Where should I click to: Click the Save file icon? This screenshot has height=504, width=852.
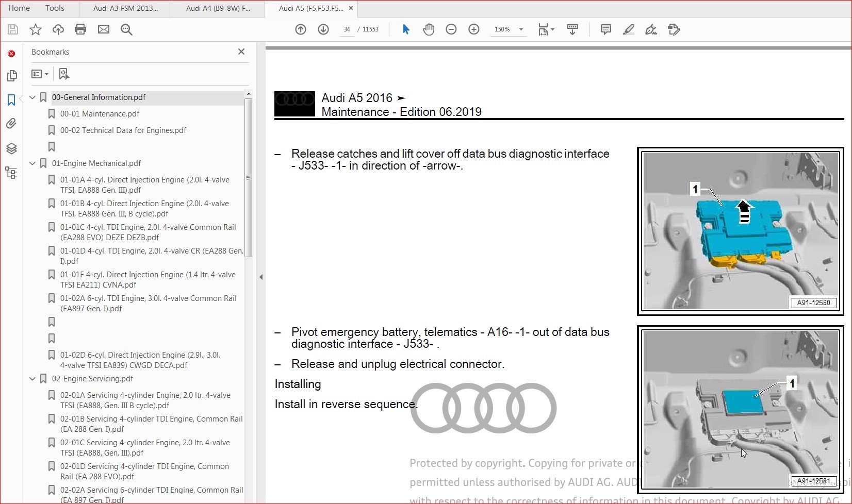(13, 29)
